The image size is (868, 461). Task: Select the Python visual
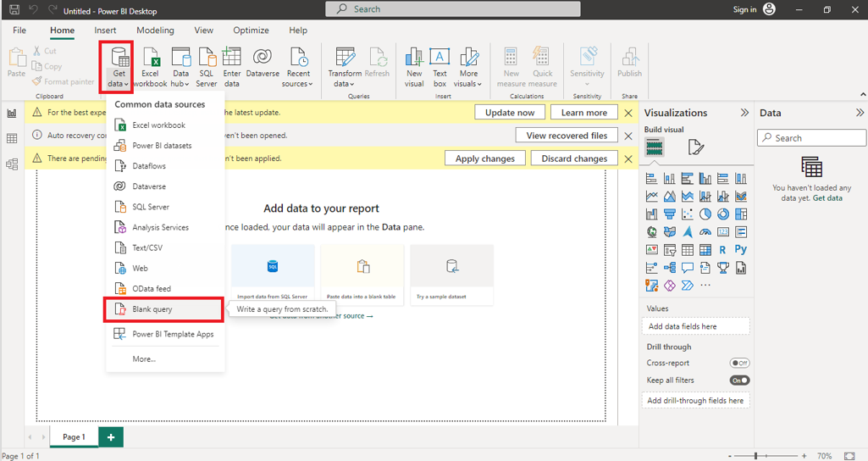(x=741, y=249)
